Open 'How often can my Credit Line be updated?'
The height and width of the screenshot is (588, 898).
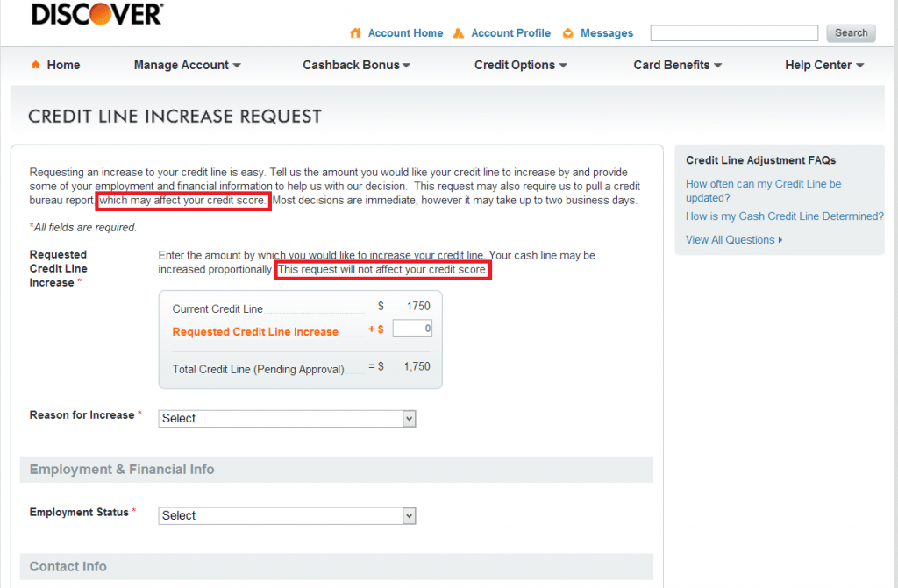click(763, 191)
